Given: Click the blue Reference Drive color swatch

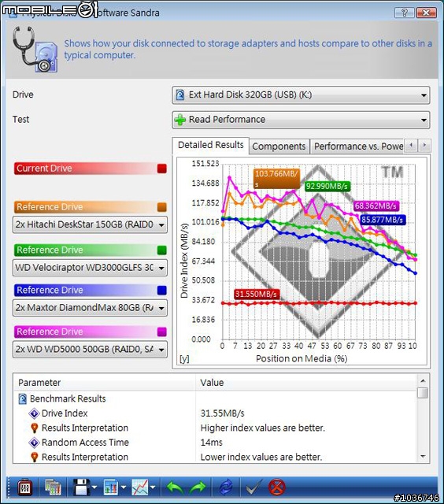Looking at the screenshot, I should 162,291.
